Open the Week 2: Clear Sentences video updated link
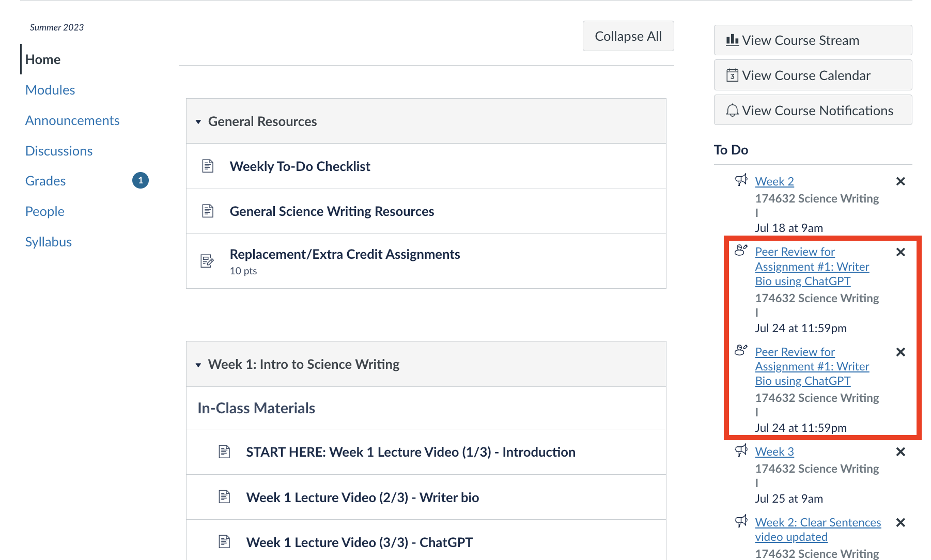This screenshot has width=931, height=560. 818,530
